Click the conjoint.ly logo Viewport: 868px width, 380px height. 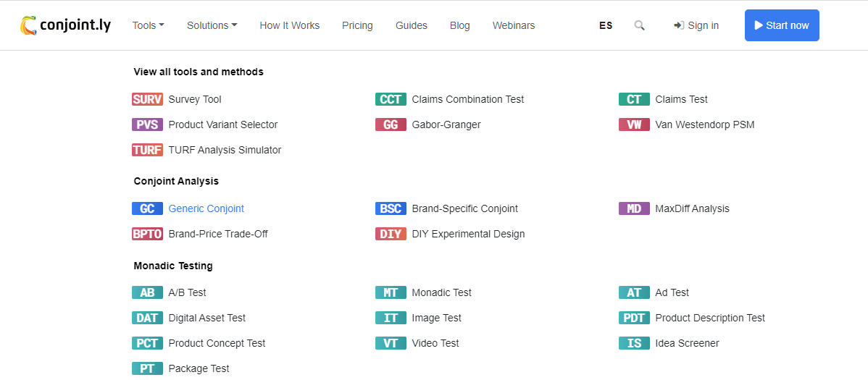click(x=65, y=25)
